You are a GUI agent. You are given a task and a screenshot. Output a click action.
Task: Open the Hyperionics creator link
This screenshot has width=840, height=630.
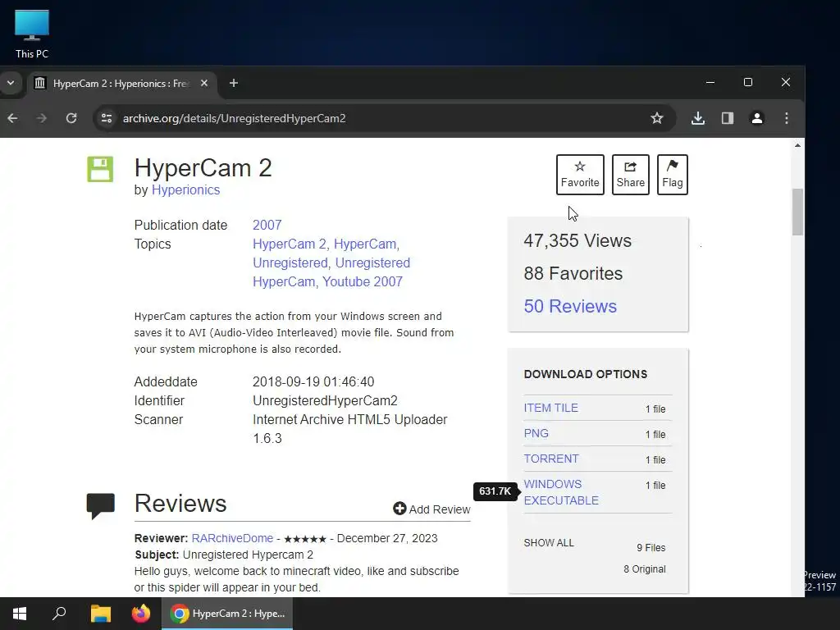[x=186, y=189]
